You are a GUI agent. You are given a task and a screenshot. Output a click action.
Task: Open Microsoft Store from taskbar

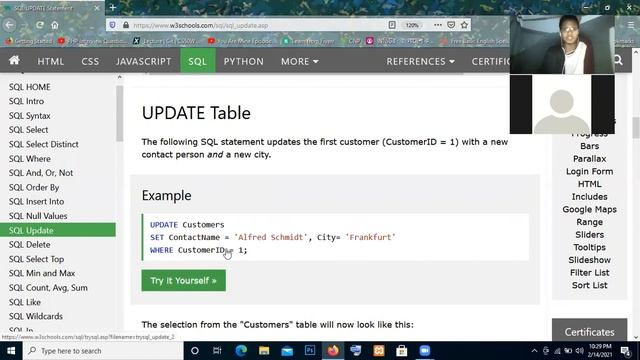[x=402, y=351]
